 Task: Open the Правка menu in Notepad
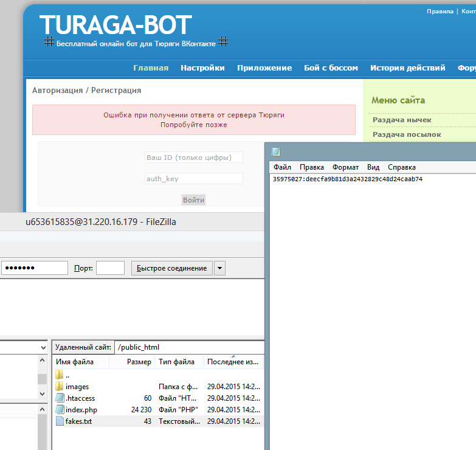pyautogui.click(x=312, y=167)
